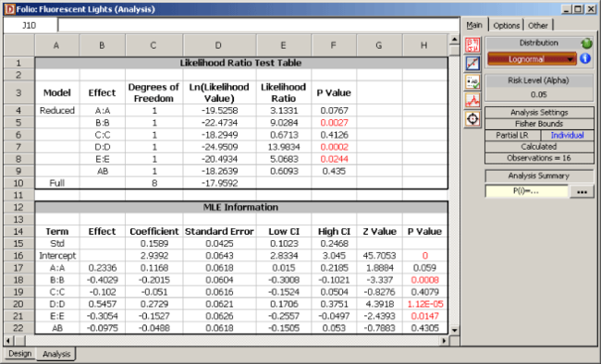Click the Calculate icon in control panel
Screen dimensions: 601x364
(472, 45)
